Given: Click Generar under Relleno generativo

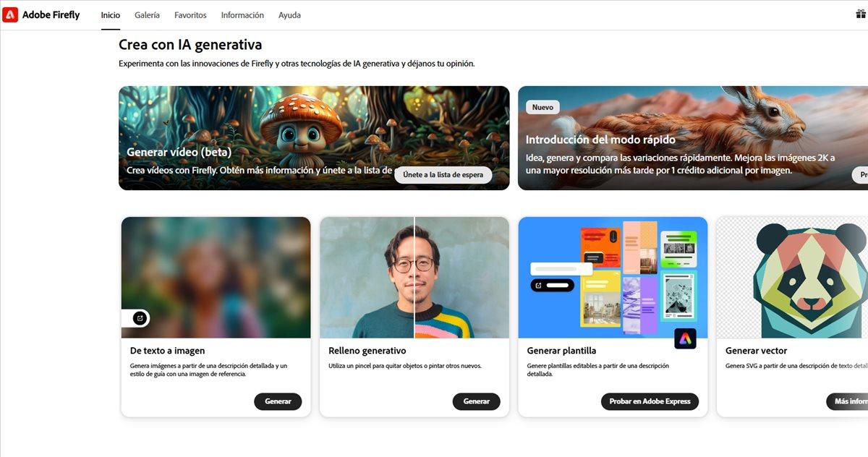Looking at the screenshot, I should click(476, 401).
